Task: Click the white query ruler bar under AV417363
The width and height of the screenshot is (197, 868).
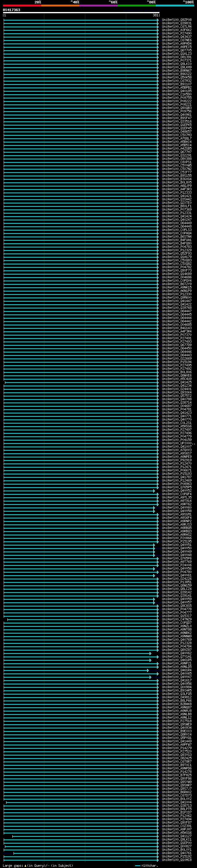Action: (x=81, y=12)
